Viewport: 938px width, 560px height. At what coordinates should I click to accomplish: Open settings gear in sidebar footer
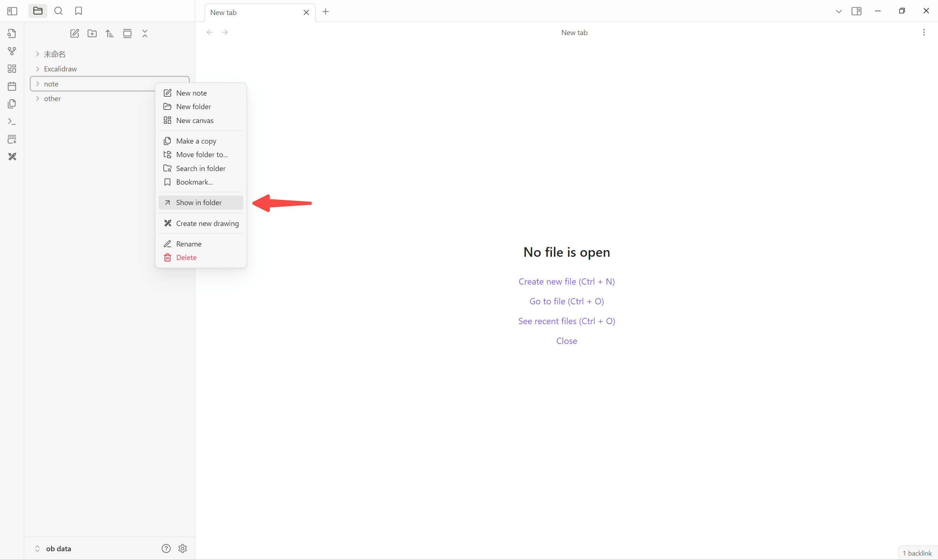point(183,549)
